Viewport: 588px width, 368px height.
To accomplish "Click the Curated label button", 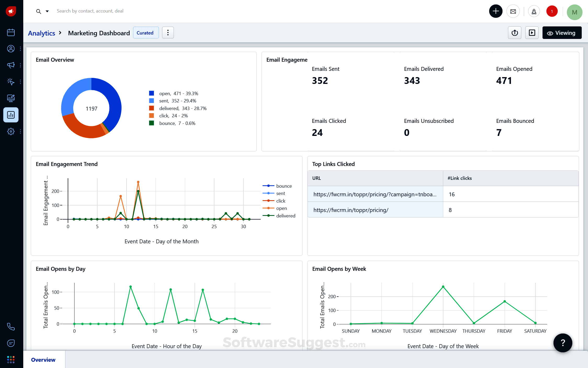I will [145, 33].
